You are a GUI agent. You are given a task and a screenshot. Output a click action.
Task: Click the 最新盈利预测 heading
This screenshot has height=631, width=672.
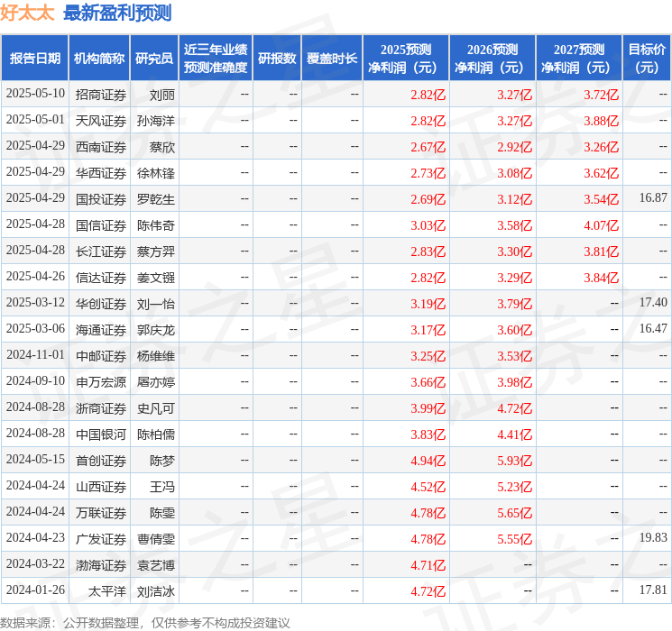click(x=117, y=13)
